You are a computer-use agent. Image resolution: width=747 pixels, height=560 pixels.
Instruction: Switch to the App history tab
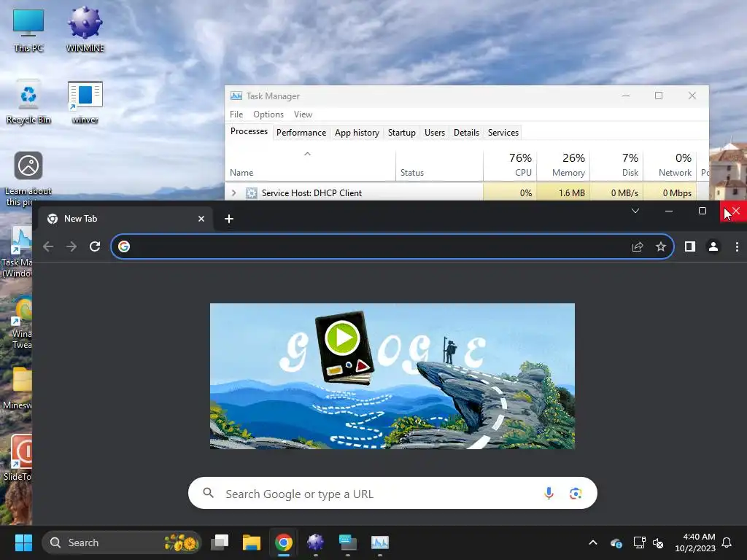coord(357,133)
